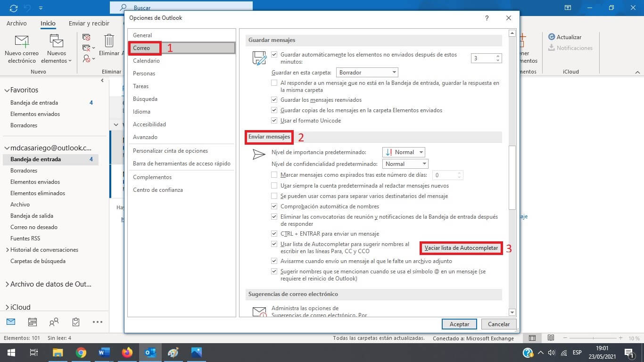Open the Guardar en esta carpeta Borrador dropdown
This screenshot has width=644, height=362.
coord(367,72)
